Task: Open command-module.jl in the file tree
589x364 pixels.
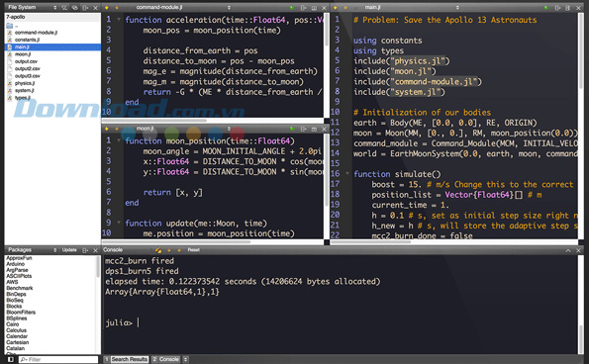Action: pos(53,33)
